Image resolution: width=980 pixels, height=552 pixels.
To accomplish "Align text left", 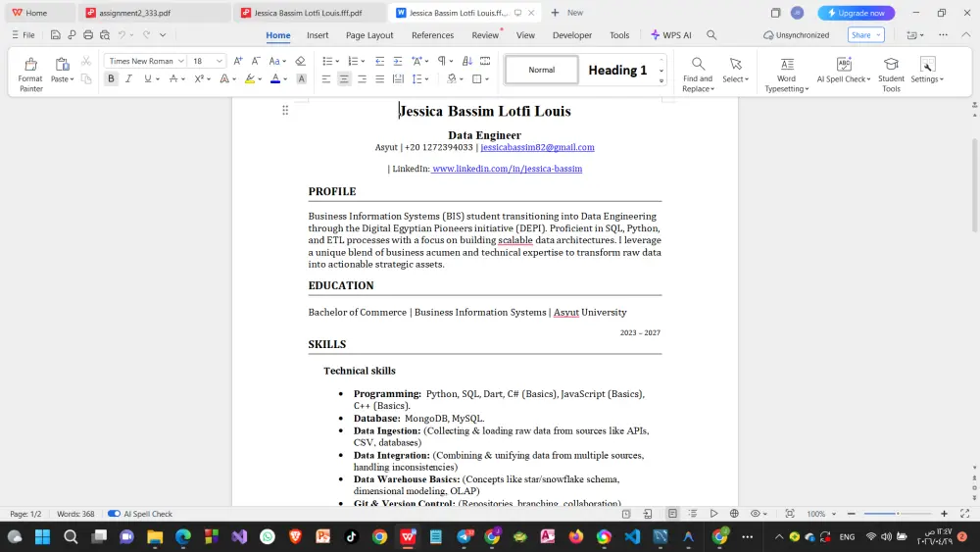I will [x=326, y=78].
